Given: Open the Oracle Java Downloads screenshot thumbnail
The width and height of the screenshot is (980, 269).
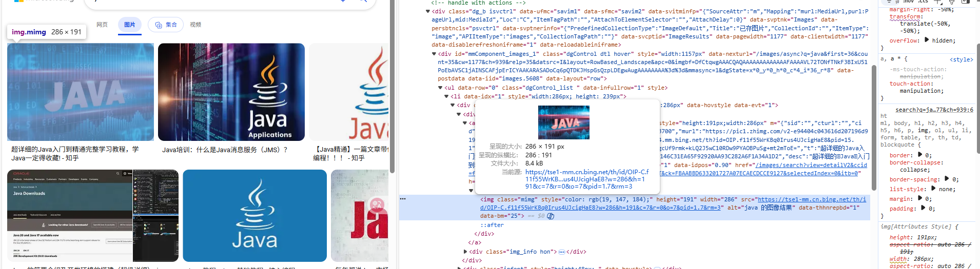Looking at the screenshot, I should 93,216.
